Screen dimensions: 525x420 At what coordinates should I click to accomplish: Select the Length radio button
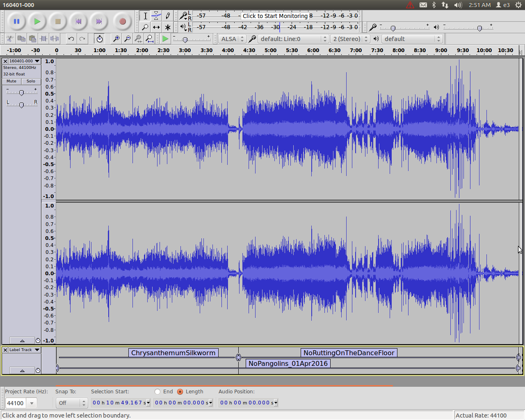click(x=180, y=392)
